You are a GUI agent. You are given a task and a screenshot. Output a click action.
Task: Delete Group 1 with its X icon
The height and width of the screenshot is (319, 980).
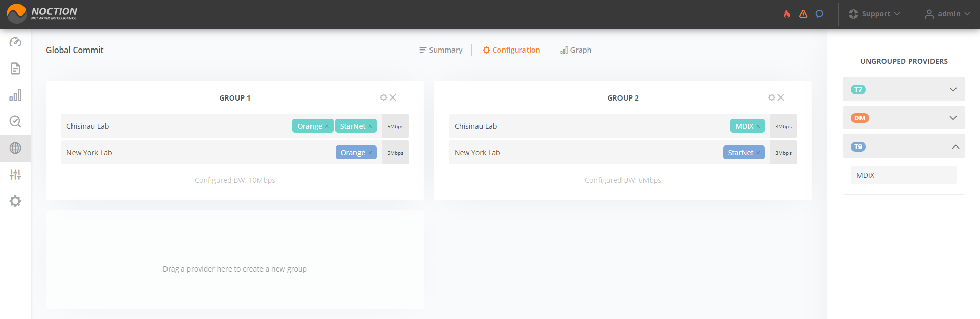(x=393, y=97)
